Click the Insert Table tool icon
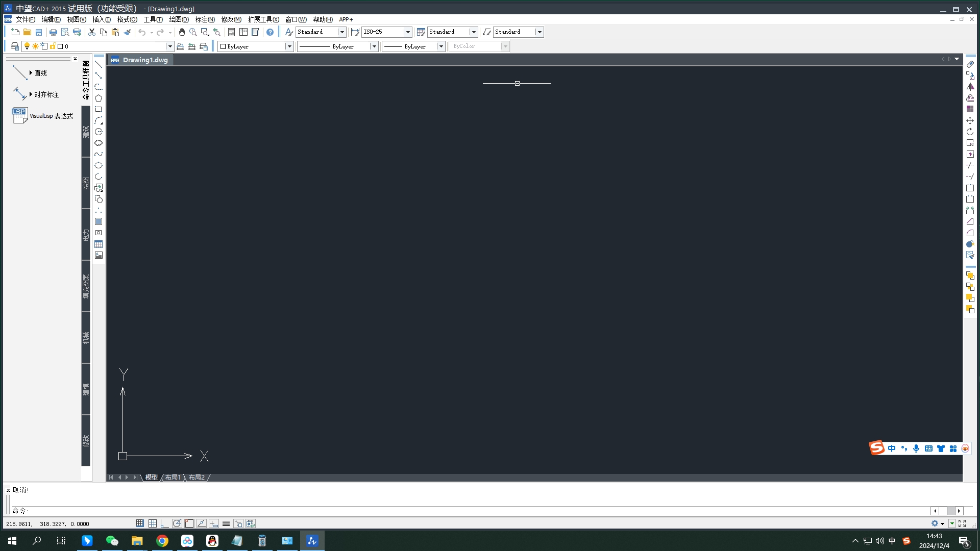The image size is (980, 551). click(99, 244)
